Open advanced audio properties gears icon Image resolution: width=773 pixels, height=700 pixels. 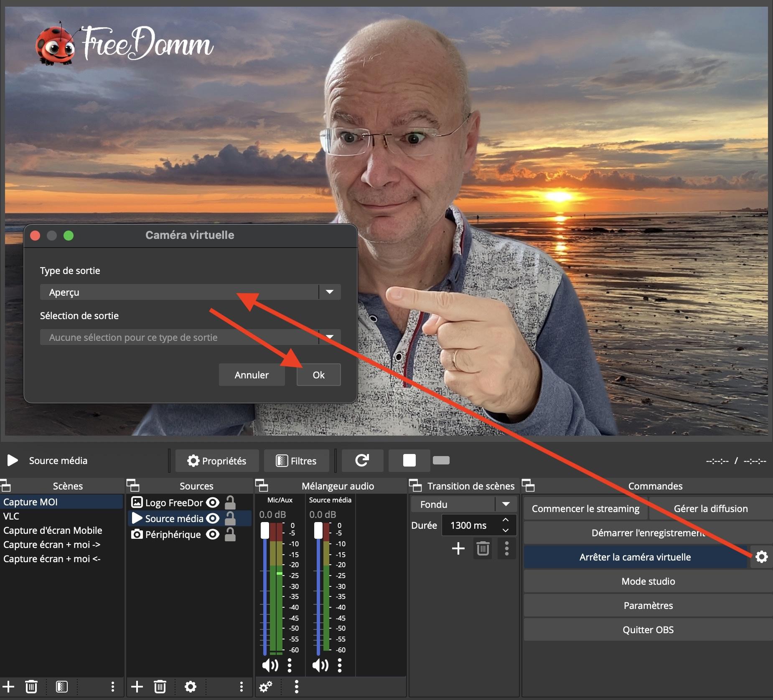[x=266, y=687]
